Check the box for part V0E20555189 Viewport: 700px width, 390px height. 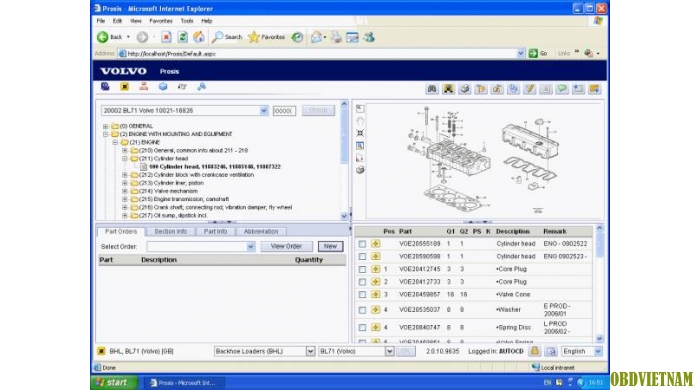pos(362,244)
